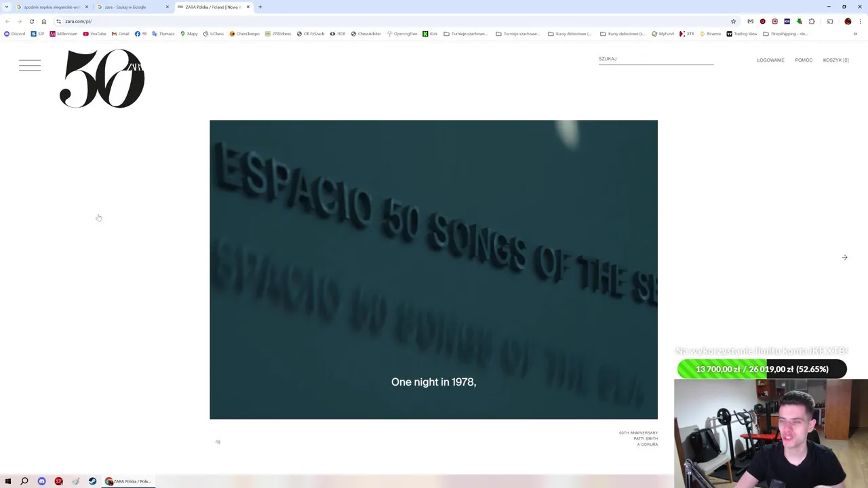The image size is (868, 488).
Task: Launch Steam from the taskbar
Action: coord(92,481)
